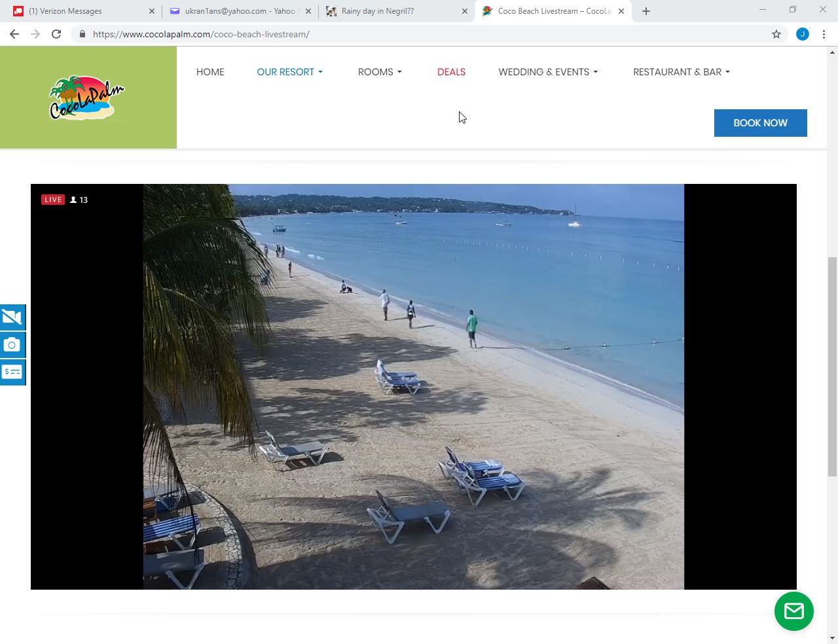Click the payment card sidebar icon
The height and width of the screenshot is (644, 838).
(12, 372)
